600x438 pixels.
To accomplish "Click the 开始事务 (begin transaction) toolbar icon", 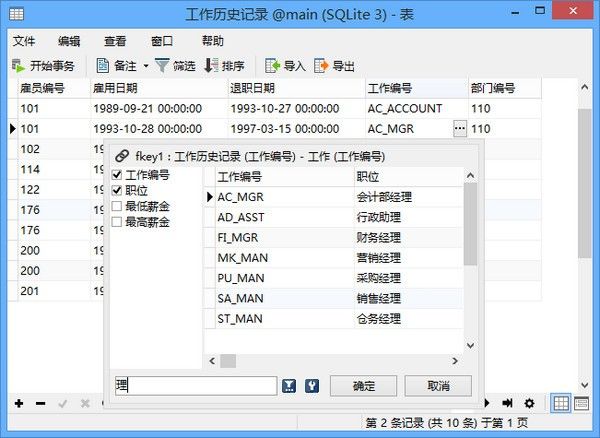I will [x=19, y=66].
